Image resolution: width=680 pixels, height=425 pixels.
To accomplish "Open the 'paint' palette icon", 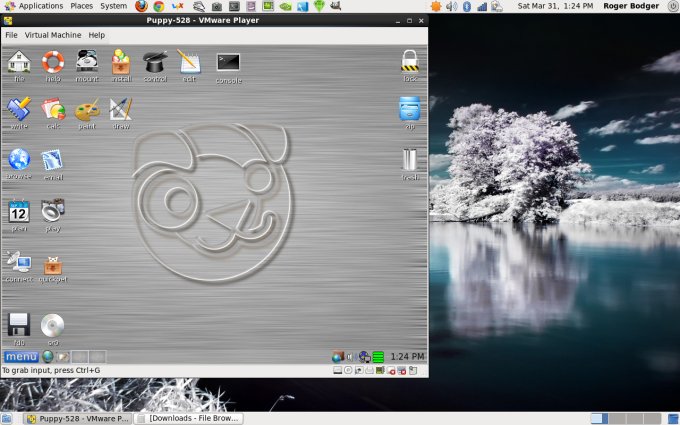I will pyautogui.click(x=87, y=110).
